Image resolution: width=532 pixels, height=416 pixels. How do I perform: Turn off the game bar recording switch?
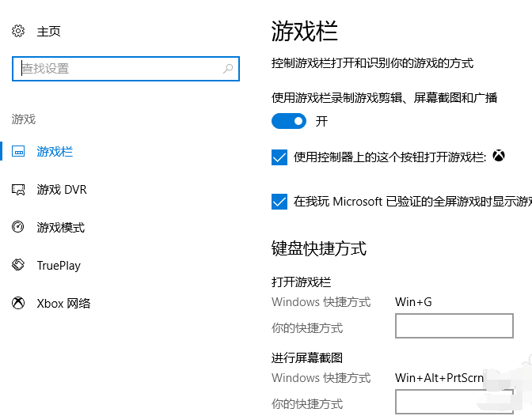click(289, 121)
